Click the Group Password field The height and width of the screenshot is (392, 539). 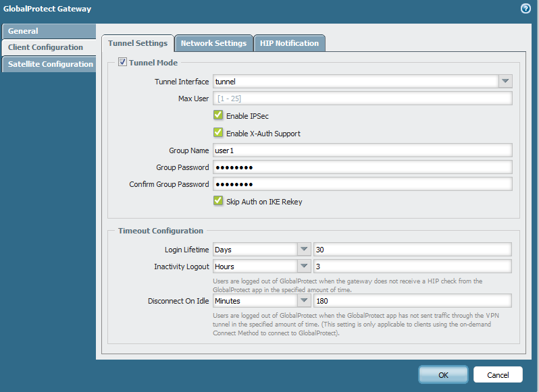pos(362,167)
